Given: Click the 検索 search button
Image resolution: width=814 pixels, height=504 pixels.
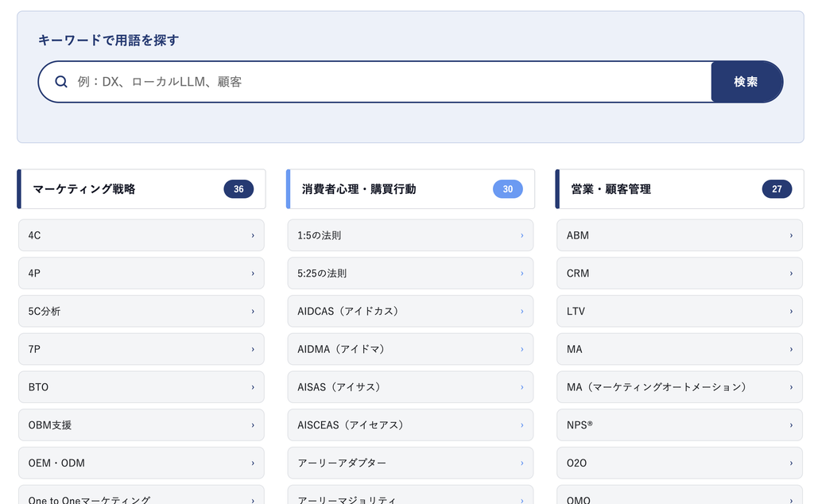Looking at the screenshot, I should tap(746, 82).
